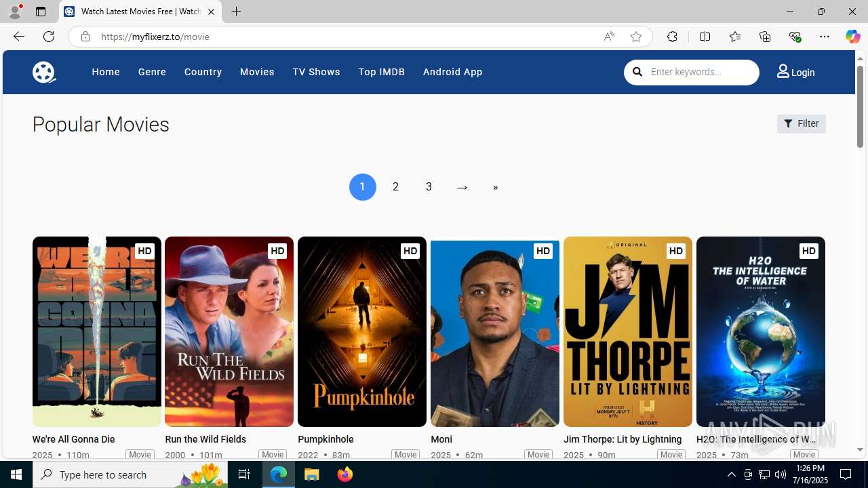Open Task View on taskbar
Image resolution: width=868 pixels, height=488 pixels.
click(x=243, y=474)
